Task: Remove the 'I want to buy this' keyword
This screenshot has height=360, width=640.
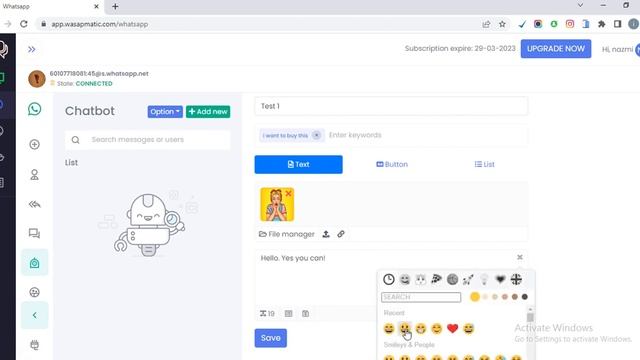Action: pyautogui.click(x=316, y=135)
